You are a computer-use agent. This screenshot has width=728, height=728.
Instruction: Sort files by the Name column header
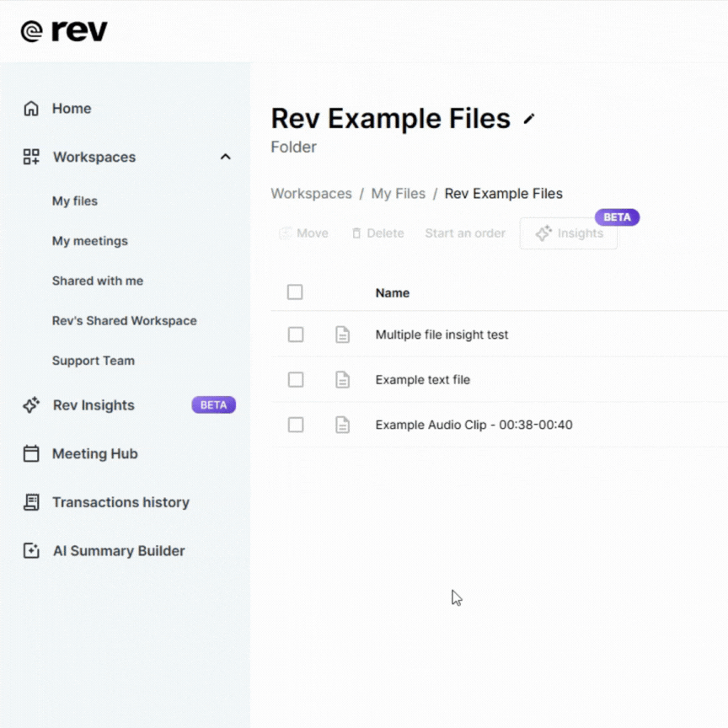393,292
